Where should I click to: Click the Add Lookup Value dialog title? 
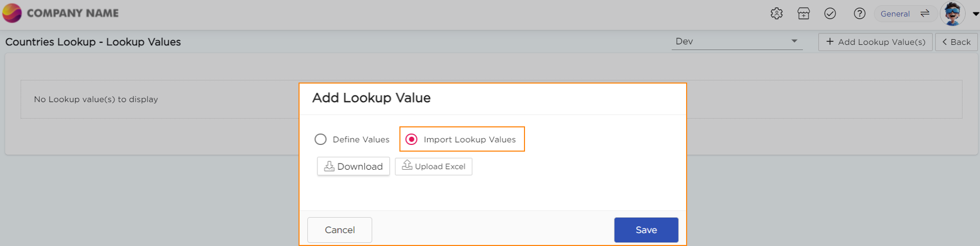click(371, 98)
